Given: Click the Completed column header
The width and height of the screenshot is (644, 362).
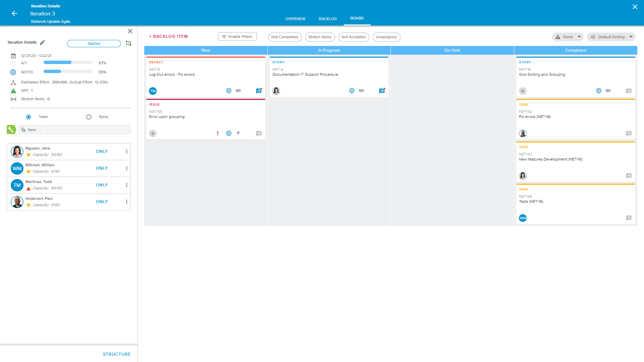Looking at the screenshot, I should click(x=576, y=50).
